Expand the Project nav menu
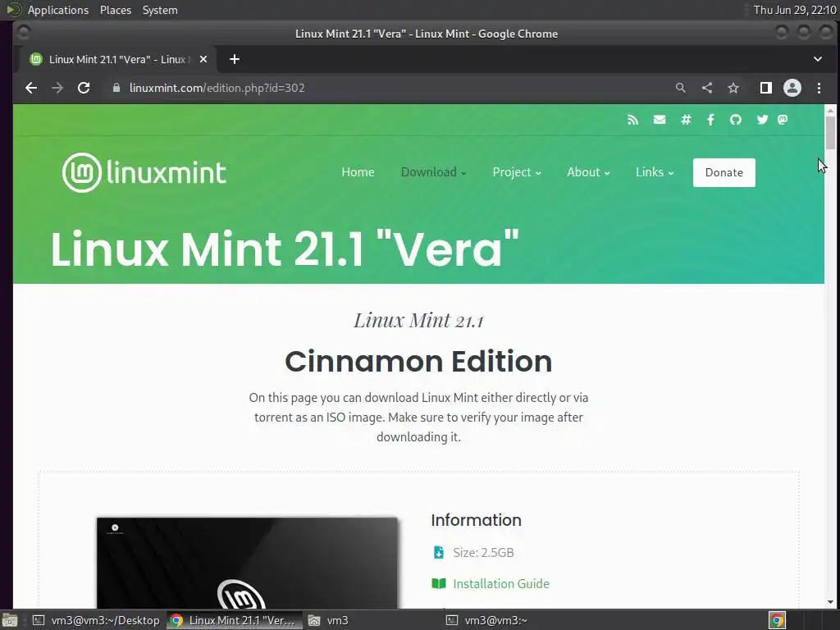840x630 pixels. [x=517, y=172]
